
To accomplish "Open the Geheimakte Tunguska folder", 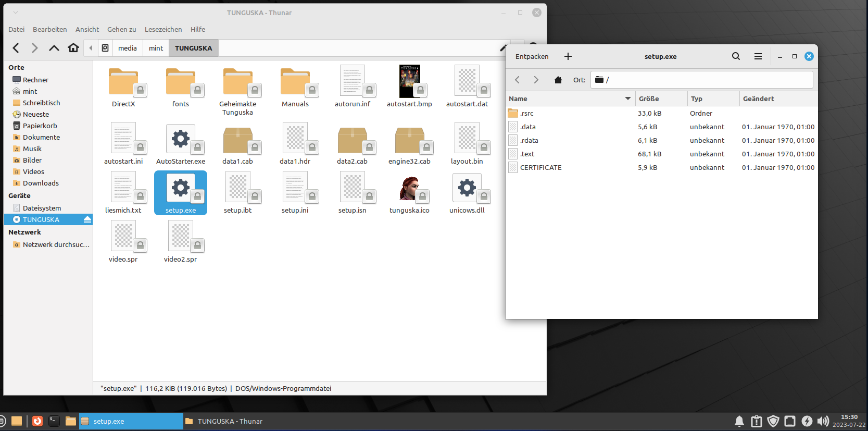I will coord(238,91).
